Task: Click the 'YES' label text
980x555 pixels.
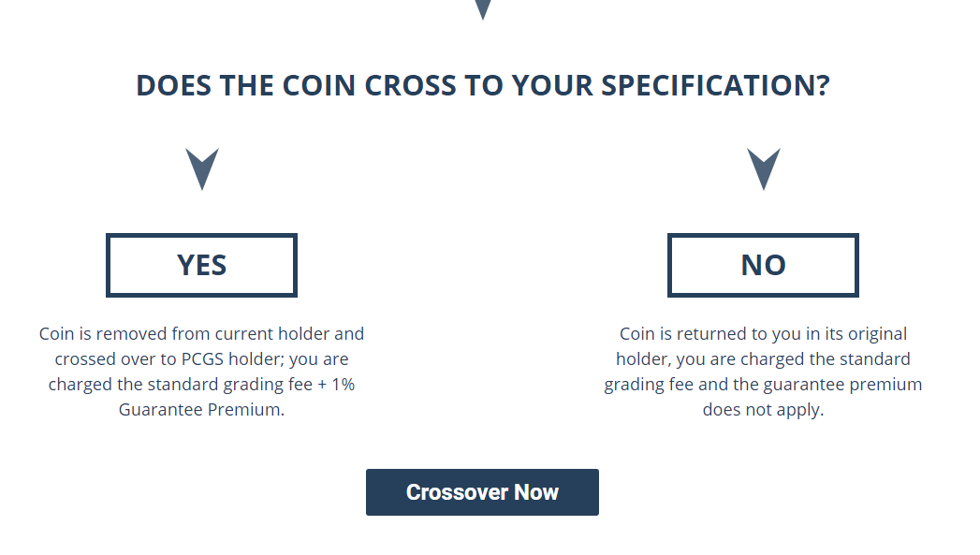Action: [201, 265]
